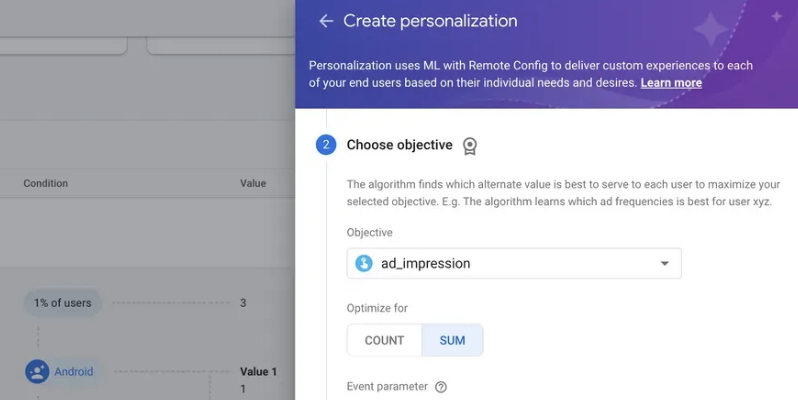Go back using the arrow beside Create personalization
The width and height of the screenshot is (798, 400).
tap(326, 21)
